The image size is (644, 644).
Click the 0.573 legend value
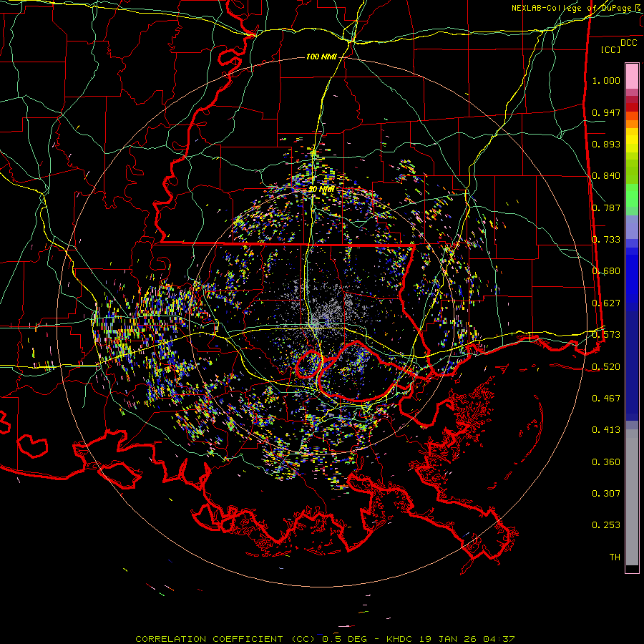tap(606, 335)
